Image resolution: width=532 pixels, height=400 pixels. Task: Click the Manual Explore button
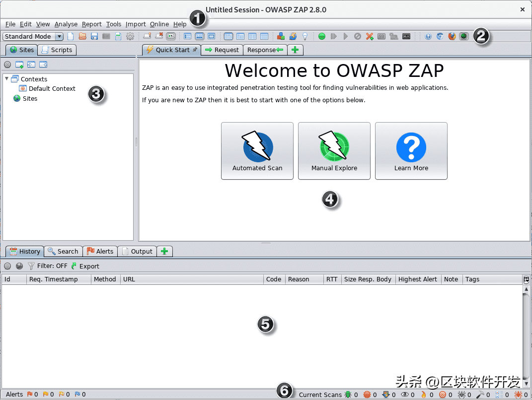[x=334, y=151]
